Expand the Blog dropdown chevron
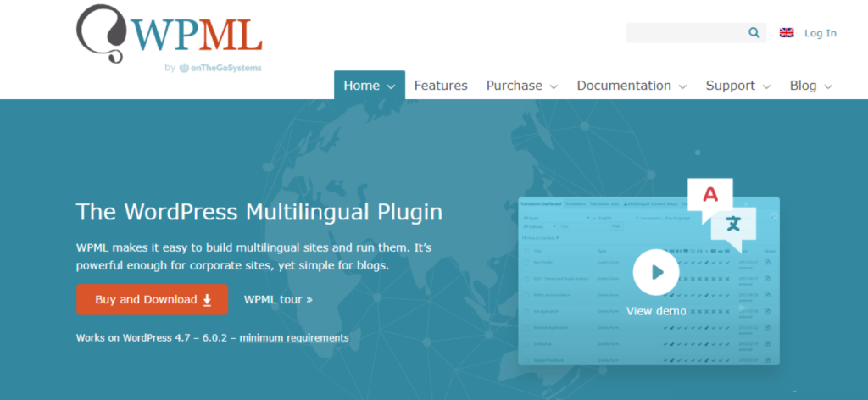Viewport: 868px width, 400px height. click(828, 86)
